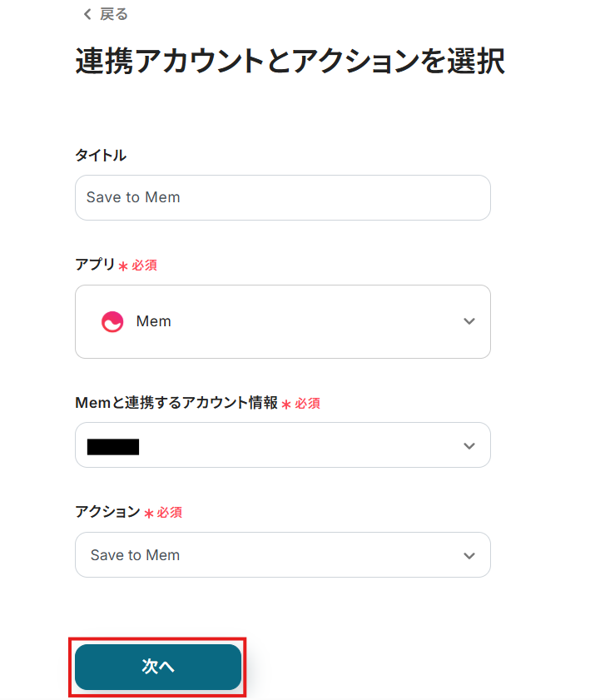This screenshot has width=615, height=700.
Task: Click the タイトル field label
Action: pos(101,156)
